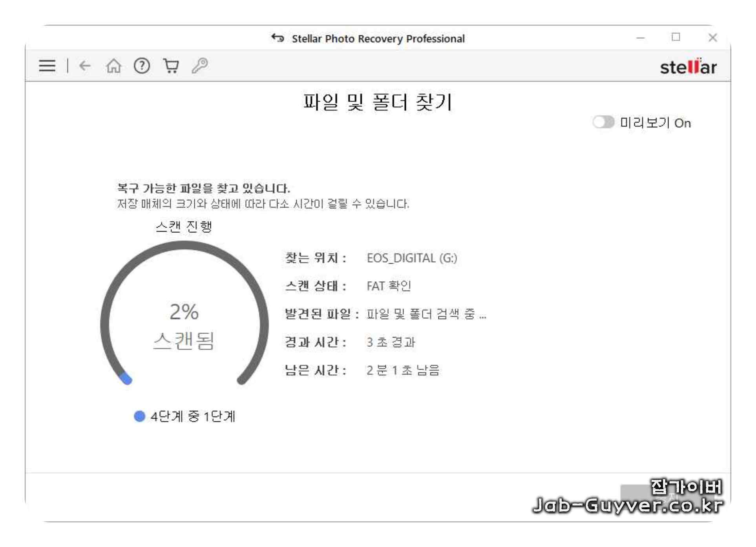The image size is (756, 547).
Task: Click the EOS_DIGITAL (G:) location text
Action: pos(412,258)
